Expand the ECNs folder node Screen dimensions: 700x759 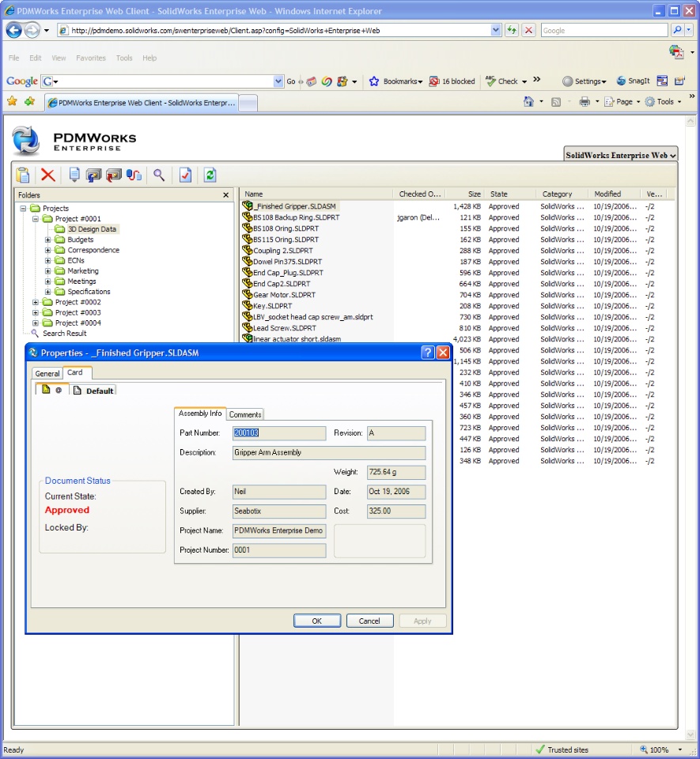coord(48,260)
